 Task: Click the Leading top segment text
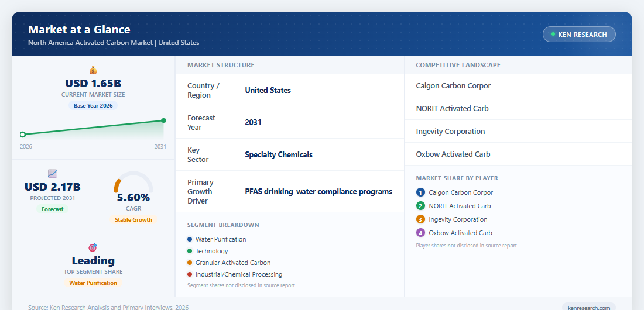93,260
